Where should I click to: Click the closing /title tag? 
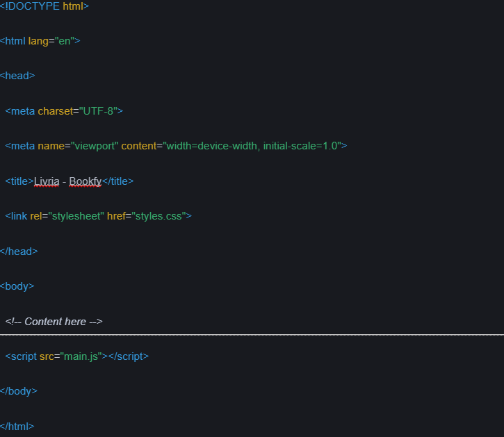[117, 181]
